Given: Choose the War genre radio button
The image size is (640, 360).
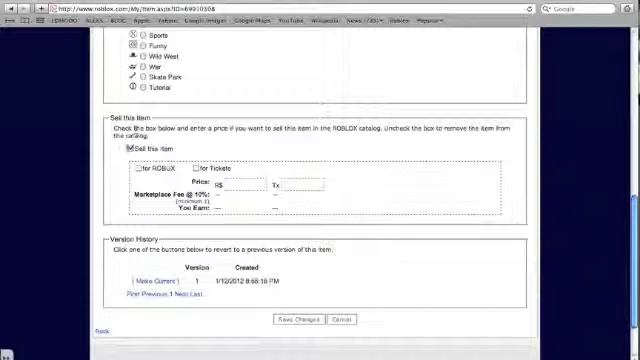Looking at the screenshot, I should (143, 67).
